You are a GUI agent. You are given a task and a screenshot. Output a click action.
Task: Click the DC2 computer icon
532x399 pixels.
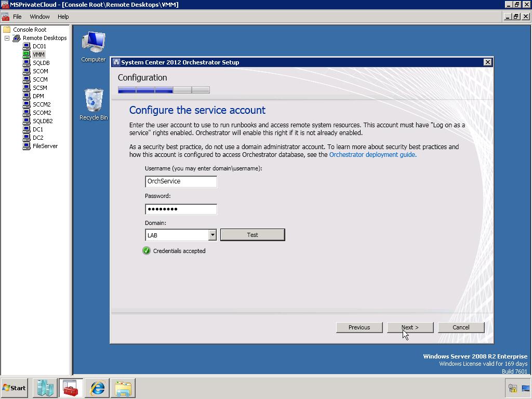[26, 137]
